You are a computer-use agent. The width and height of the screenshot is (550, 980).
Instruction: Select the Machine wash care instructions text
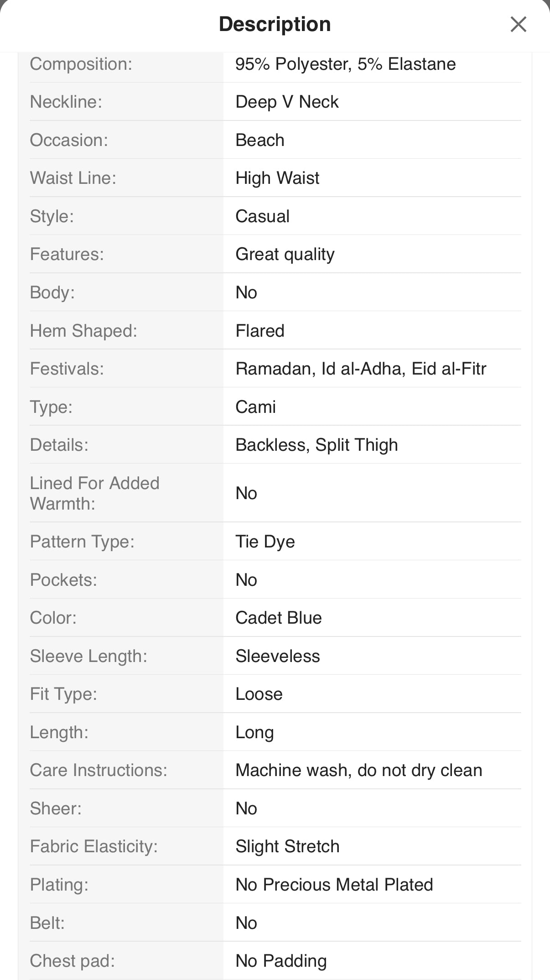click(358, 770)
